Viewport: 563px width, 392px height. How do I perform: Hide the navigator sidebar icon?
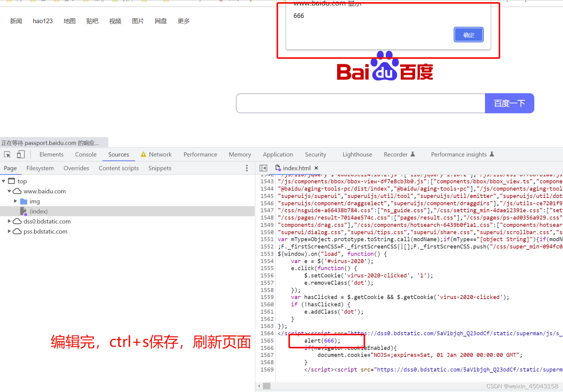click(x=263, y=168)
